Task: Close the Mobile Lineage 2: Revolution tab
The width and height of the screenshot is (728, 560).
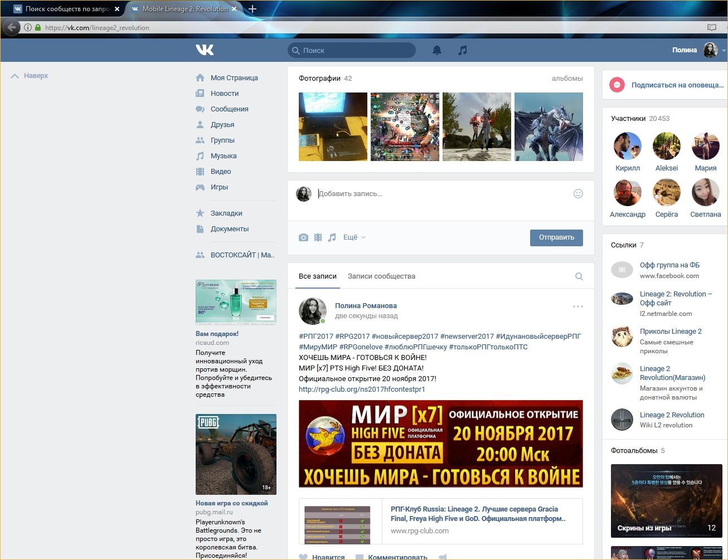Action: [x=234, y=9]
